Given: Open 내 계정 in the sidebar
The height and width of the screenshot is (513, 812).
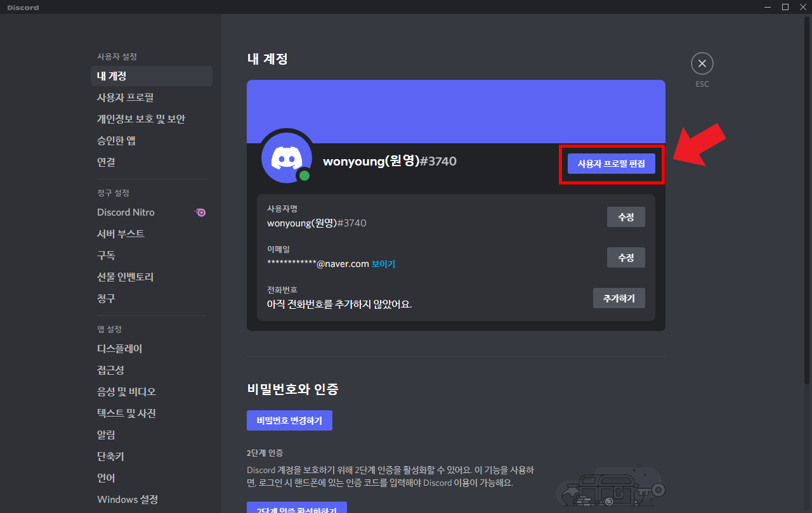Looking at the screenshot, I should 152,76.
